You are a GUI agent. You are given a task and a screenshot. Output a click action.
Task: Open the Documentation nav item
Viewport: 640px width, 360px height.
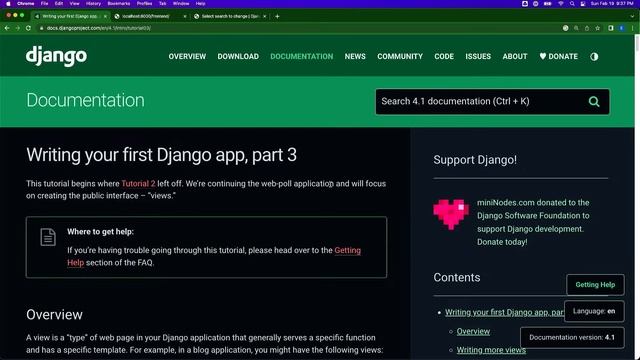click(302, 57)
